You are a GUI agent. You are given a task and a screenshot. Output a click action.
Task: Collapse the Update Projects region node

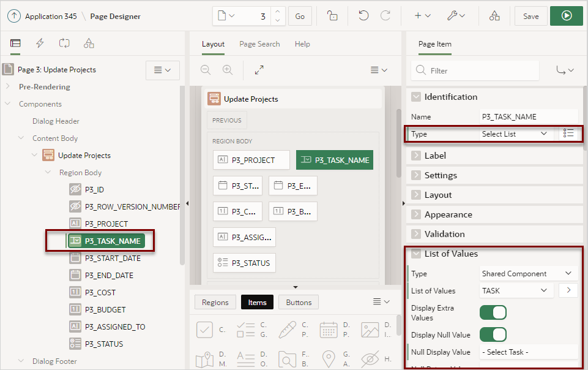pyautogui.click(x=34, y=155)
